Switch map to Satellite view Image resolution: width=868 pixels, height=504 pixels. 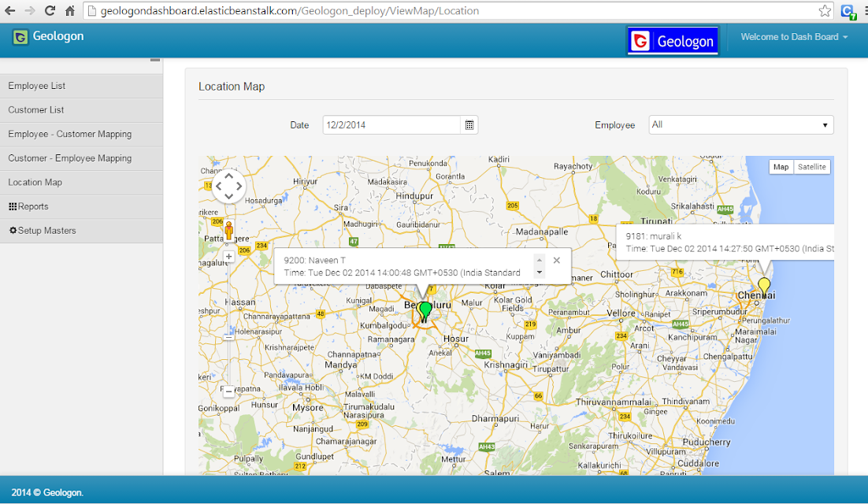pyautogui.click(x=811, y=167)
